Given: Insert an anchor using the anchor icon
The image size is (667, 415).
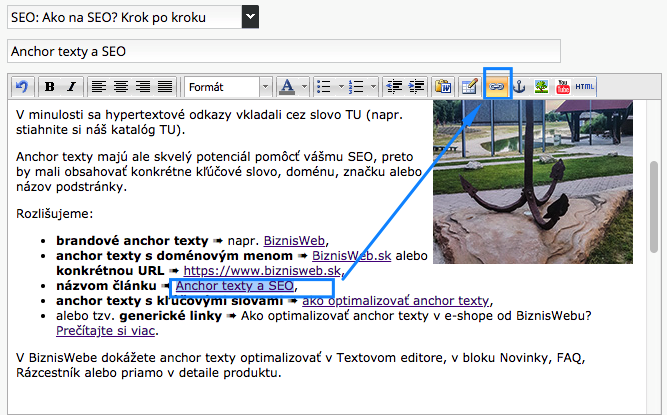Looking at the screenshot, I should [519, 86].
